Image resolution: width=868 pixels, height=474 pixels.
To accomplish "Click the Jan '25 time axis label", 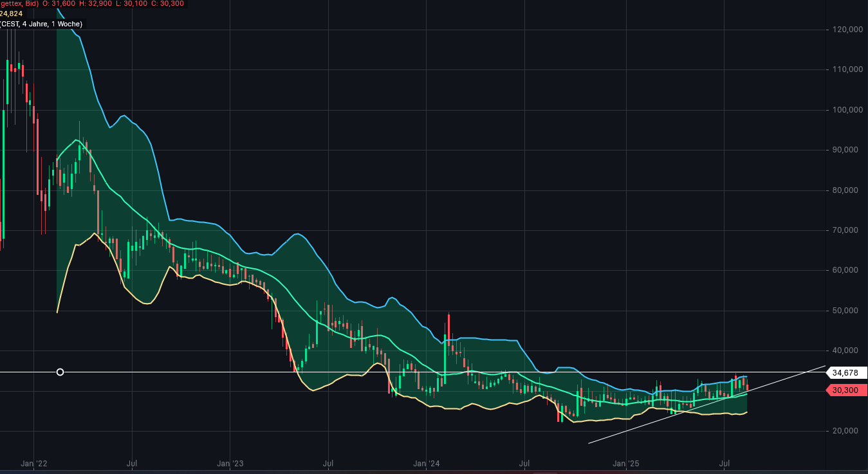I will [625, 463].
